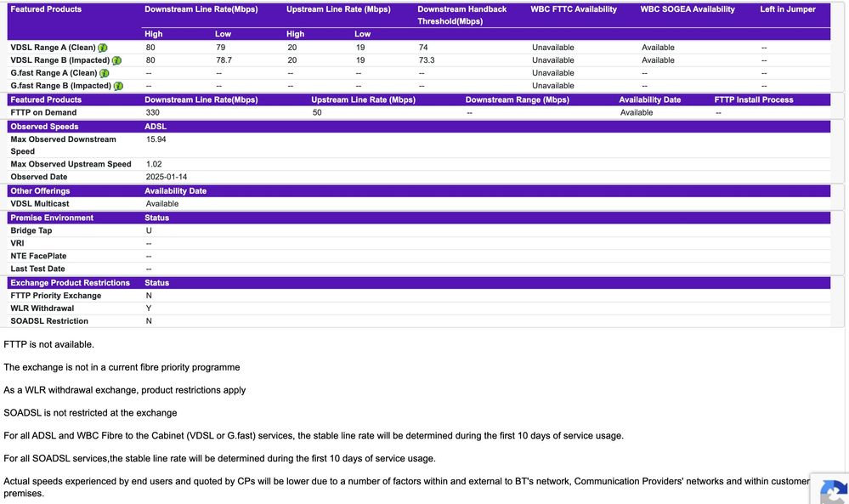Screen dimensions: 849x504
Task: Click the Exchange Product Restrictions header
Action: [70, 283]
